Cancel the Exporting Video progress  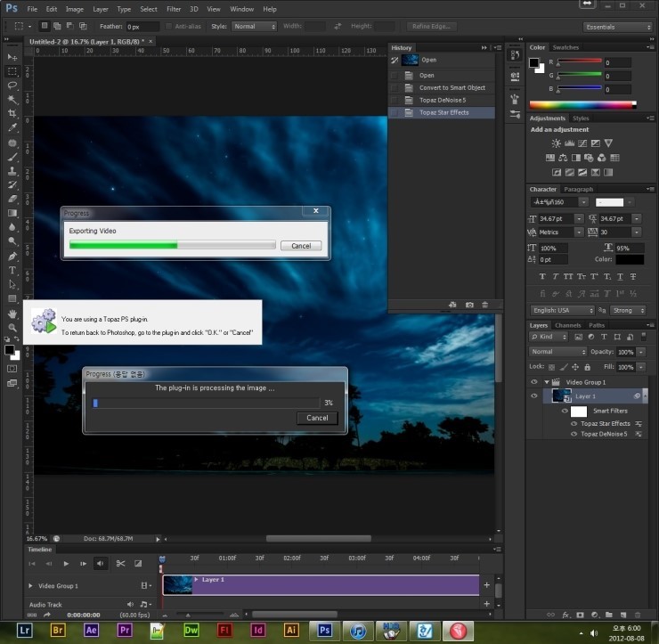tap(300, 246)
